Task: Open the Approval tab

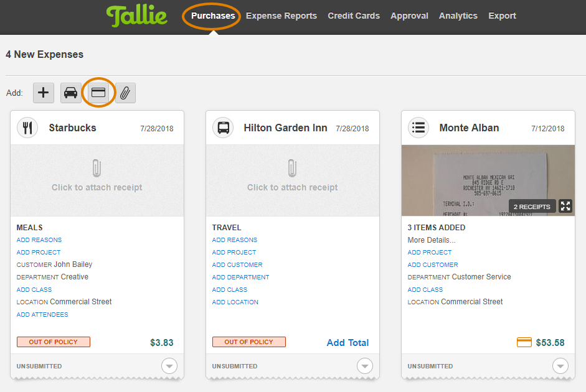Action: (x=409, y=16)
